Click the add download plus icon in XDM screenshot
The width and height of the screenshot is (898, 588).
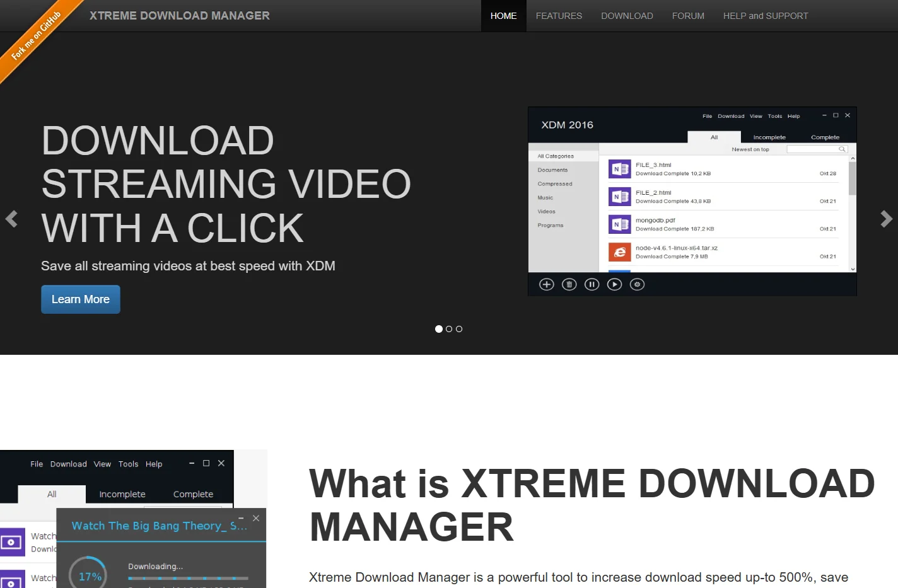coord(547,284)
